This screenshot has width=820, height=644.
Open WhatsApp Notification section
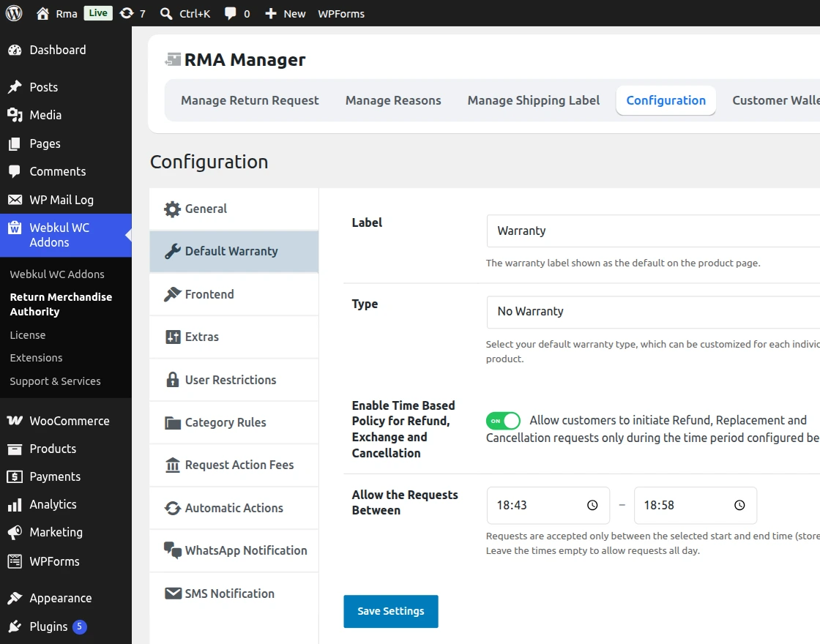pyautogui.click(x=234, y=550)
